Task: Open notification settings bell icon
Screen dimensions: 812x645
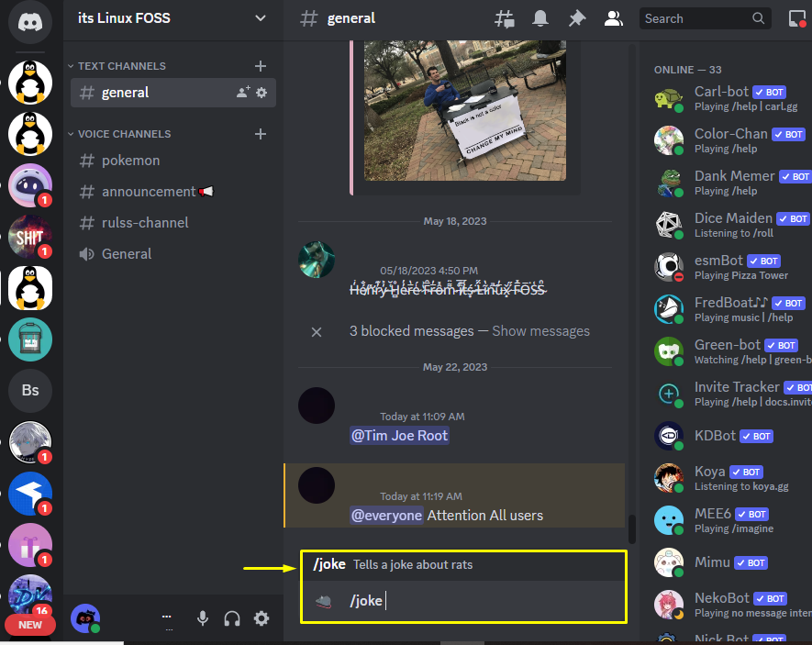Action: [x=540, y=18]
